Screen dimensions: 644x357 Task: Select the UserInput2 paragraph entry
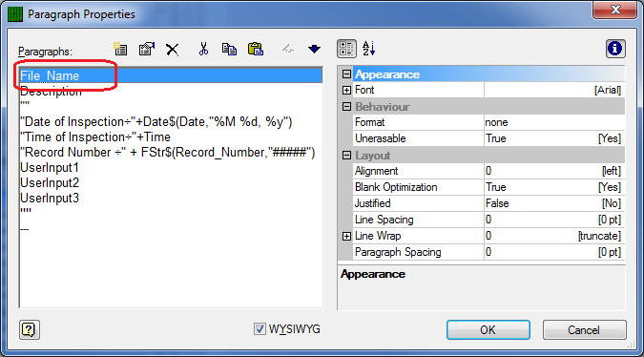[x=50, y=183]
